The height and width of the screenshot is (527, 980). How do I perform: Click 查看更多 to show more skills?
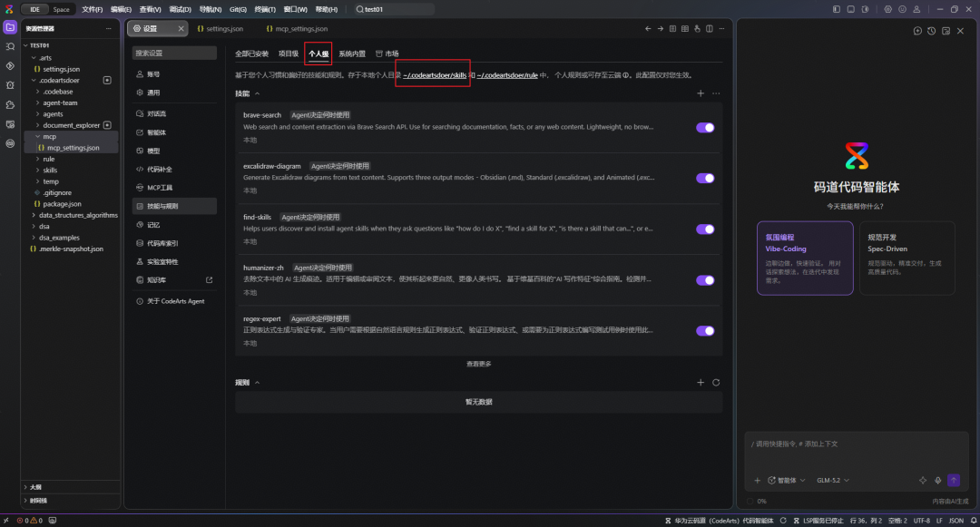tap(479, 364)
